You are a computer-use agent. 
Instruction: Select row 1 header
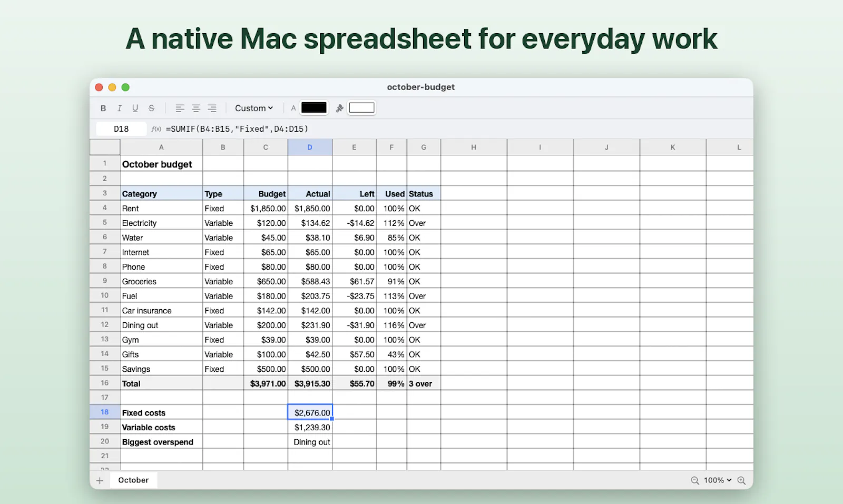tap(105, 164)
